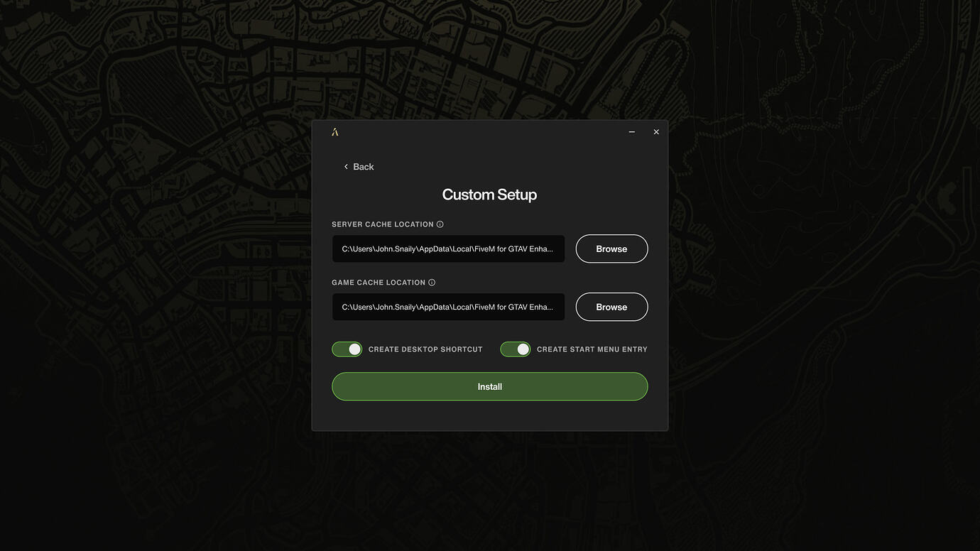The height and width of the screenshot is (551, 980).
Task: Click the FiveM logo icon in title bar
Action: click(335, 132)
